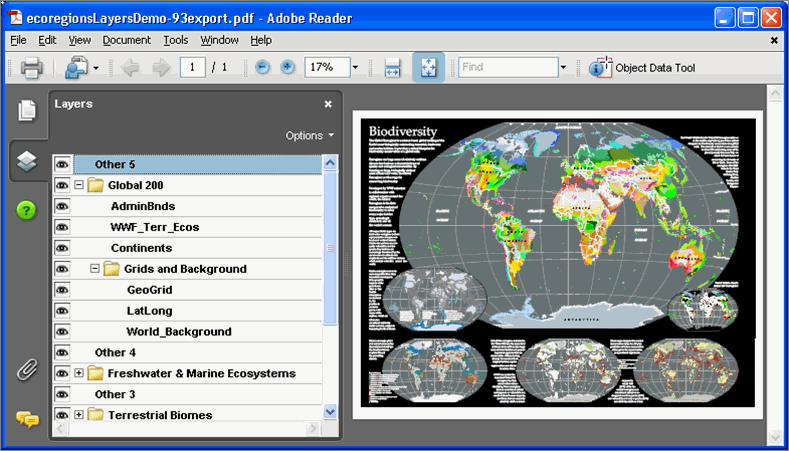Click the Zoom In plus button
This screenshot has width=789, height=451.
(288, 68)
